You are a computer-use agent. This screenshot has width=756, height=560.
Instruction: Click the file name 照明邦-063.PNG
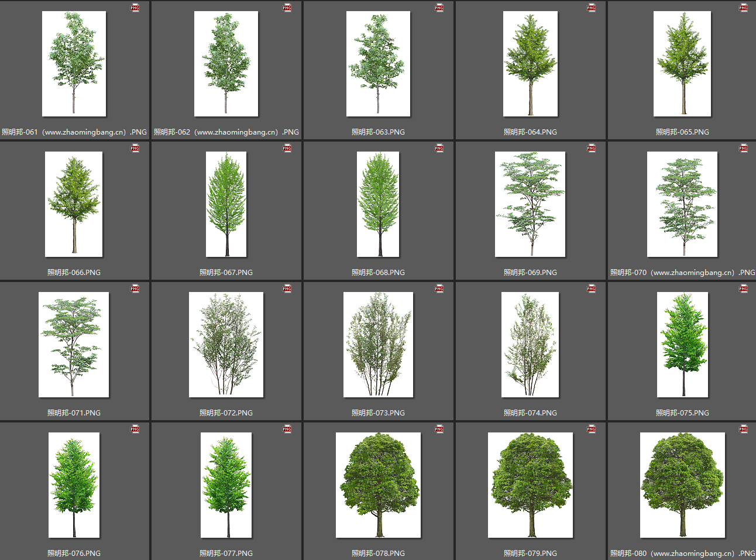click(378, 132)
